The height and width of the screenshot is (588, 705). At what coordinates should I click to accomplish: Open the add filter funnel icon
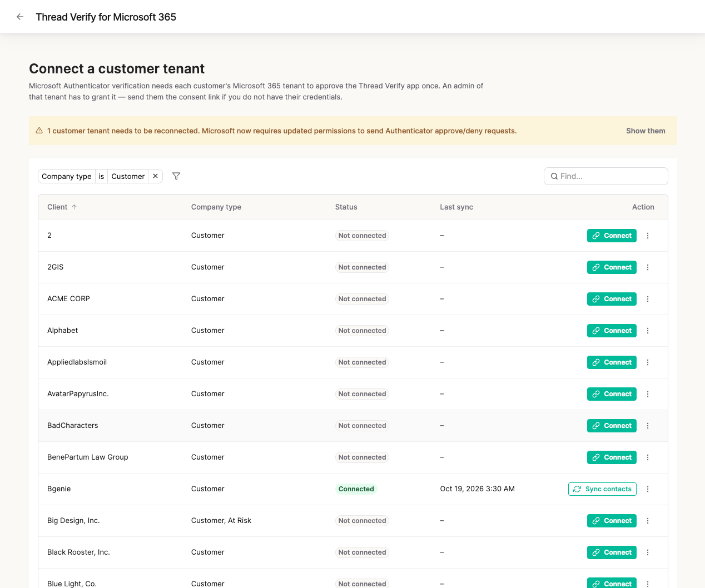[x=176, y=176]
